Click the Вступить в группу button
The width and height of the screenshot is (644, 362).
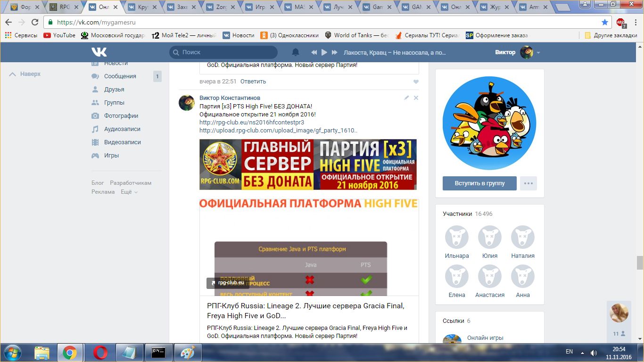(479, 183)
